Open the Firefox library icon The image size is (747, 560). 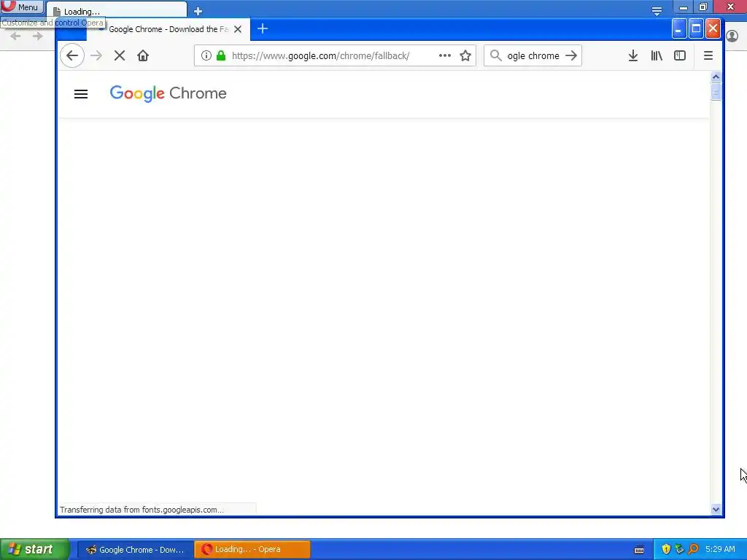click(x=657, y=55)
